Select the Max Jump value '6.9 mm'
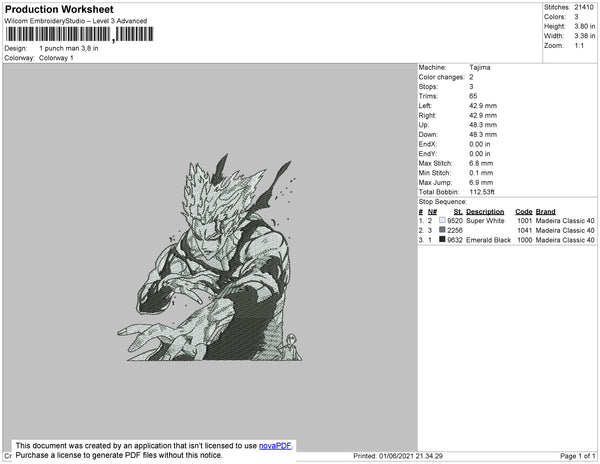The image size is (600, 464). 481,182
